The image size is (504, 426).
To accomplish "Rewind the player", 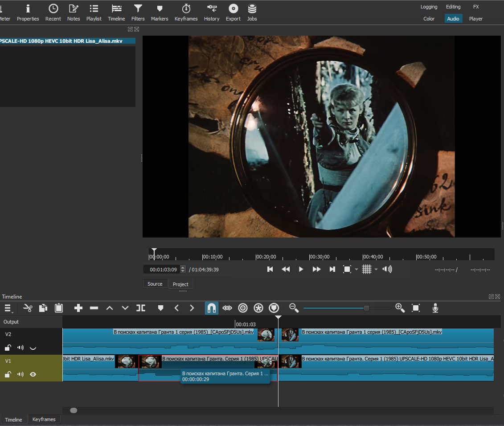I will click(286, 270).
